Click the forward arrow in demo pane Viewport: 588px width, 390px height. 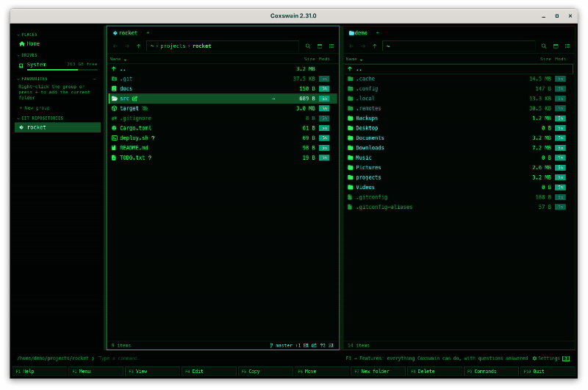(x=363, y=46)
